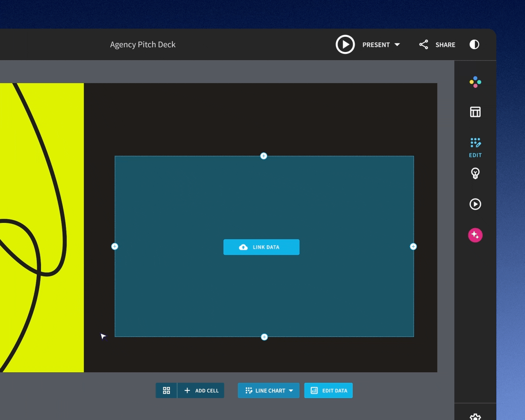
Task: Open the colorful theme dots icon
Action: point(475,82)
